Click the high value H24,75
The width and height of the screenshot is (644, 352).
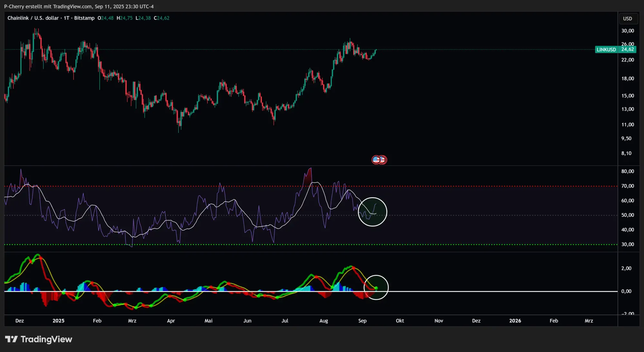click(x=125, y=18)
